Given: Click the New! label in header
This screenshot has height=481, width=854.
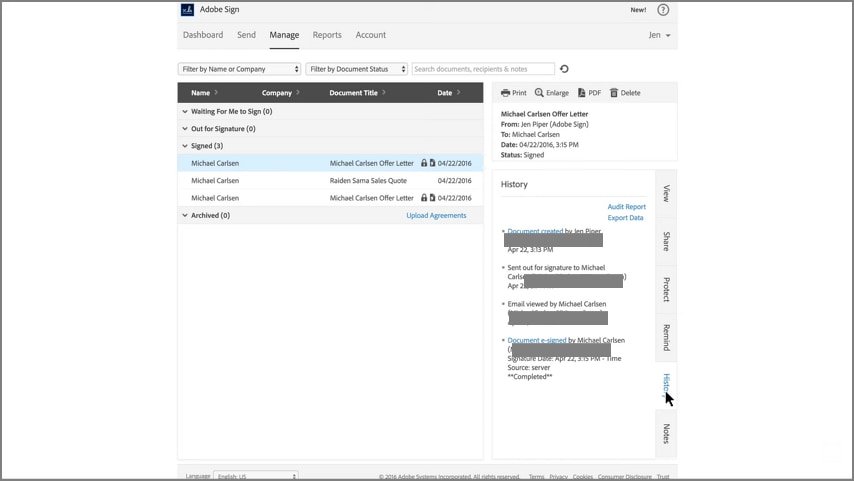Looking at the screenshot, I should point(638,10).
